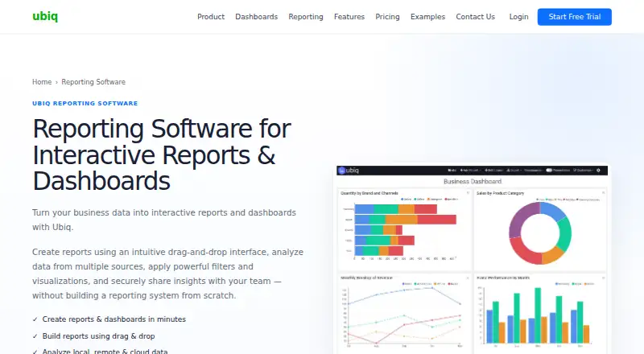Click the ubiq logo inside dashboard preview
This screenshot has width=644, height=354.
pyautogui.click(x=349, y=171)
